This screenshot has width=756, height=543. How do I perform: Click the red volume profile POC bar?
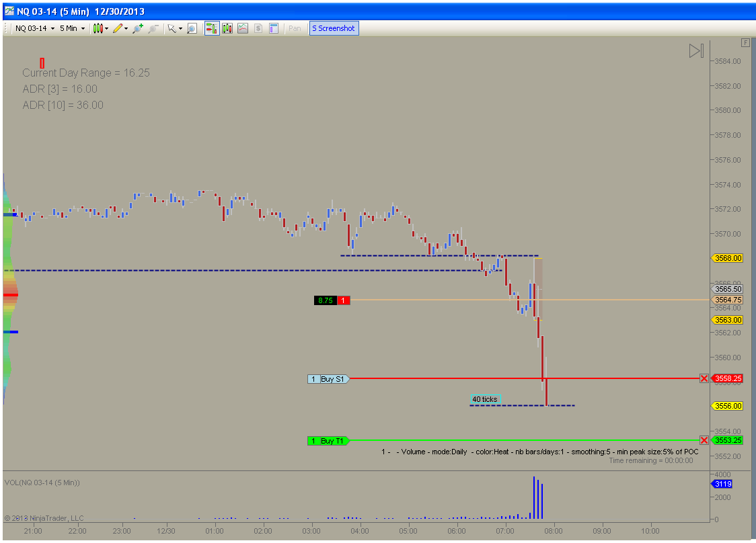coord(11,295)
